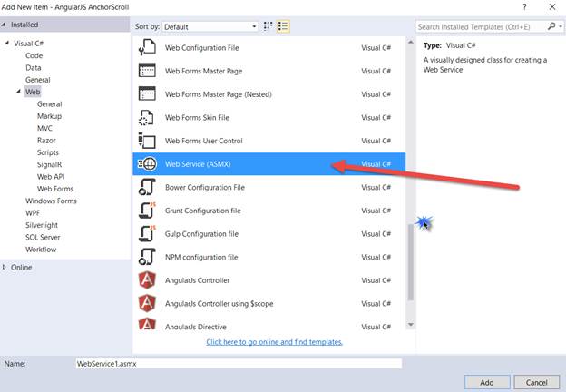
Task: Click the Web Forms User Control icon
Action: 147,141
